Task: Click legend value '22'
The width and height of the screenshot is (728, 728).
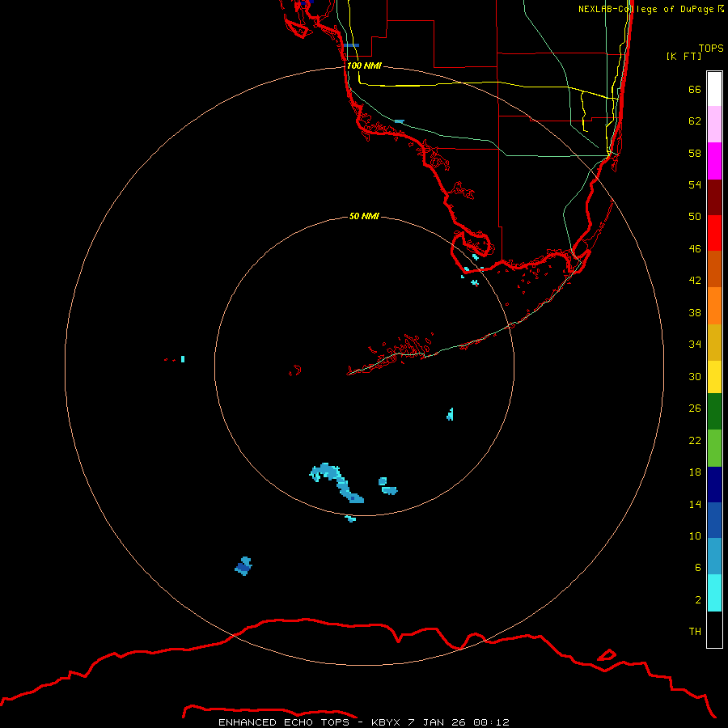Action: click(x=695, y=440)
